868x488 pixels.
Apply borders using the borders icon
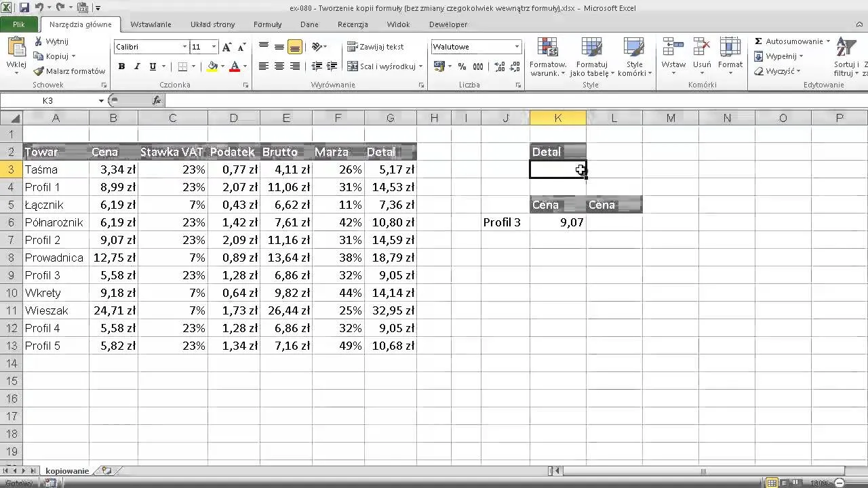(x=182, y=66)
